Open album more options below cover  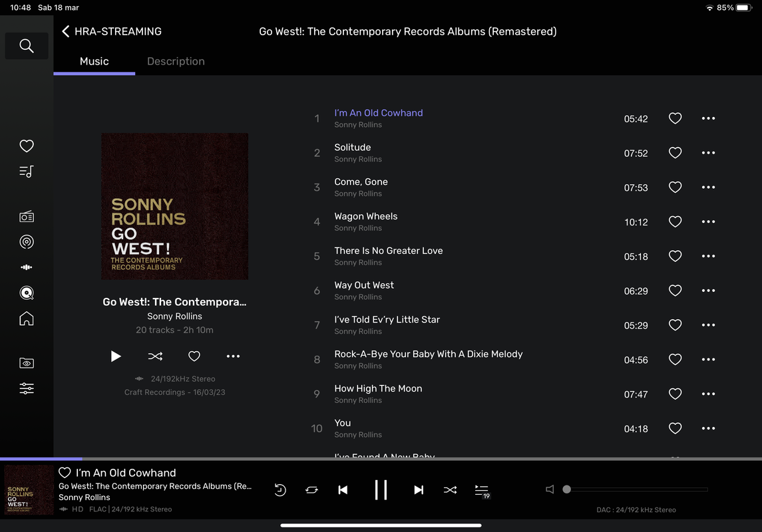pyautogui.click(x=234, y=356)
